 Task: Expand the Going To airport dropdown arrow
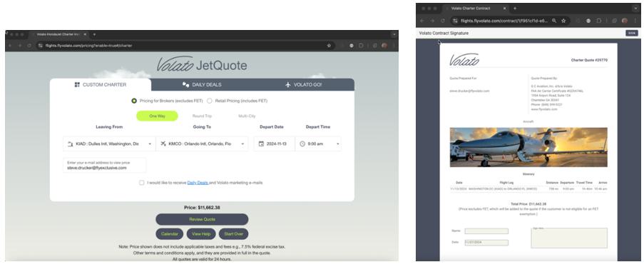pos(242,144)
